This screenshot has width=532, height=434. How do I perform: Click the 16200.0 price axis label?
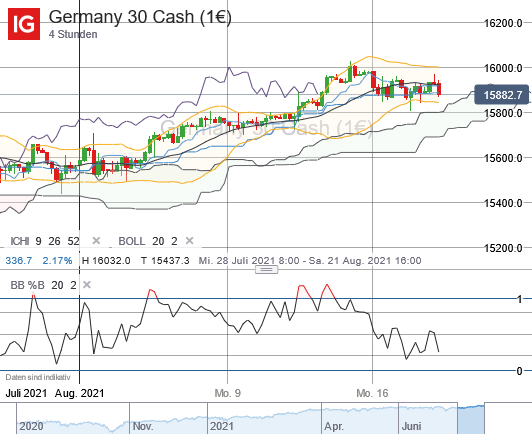(x=503, y=23)
